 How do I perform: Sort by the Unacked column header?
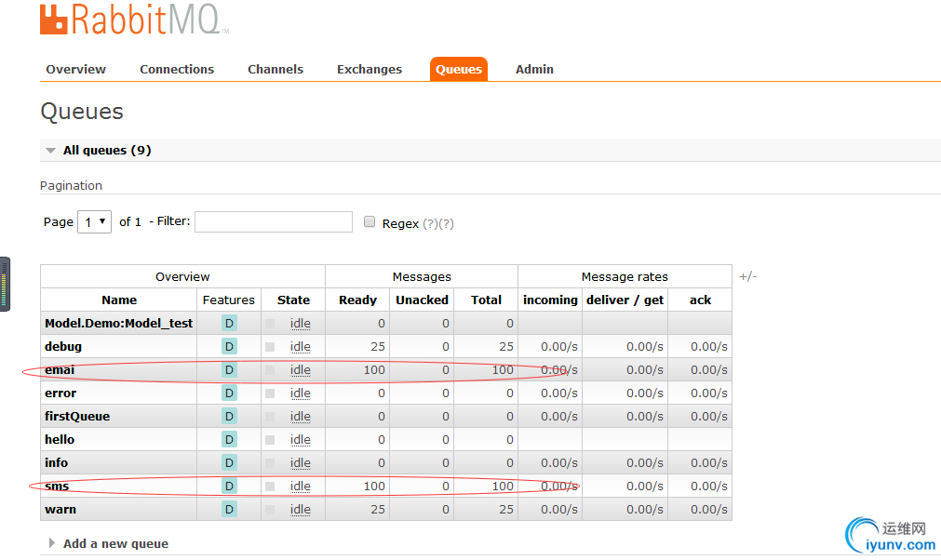(422, 300)
